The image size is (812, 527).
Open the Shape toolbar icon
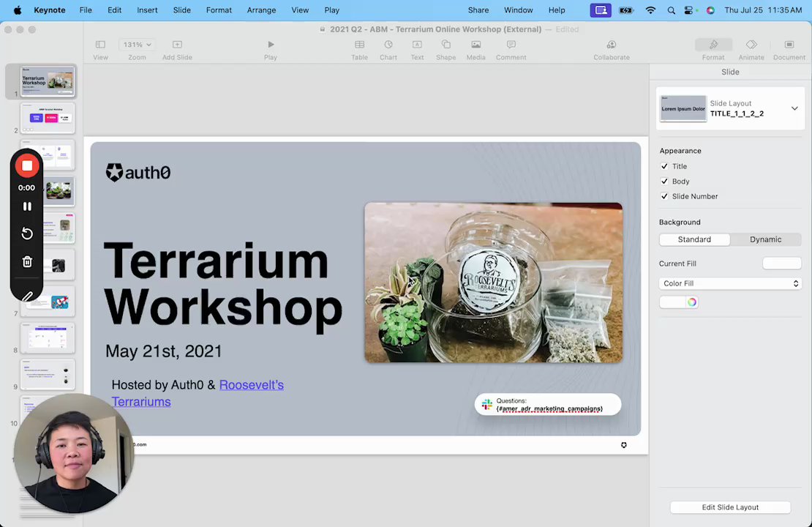[446, 45]
